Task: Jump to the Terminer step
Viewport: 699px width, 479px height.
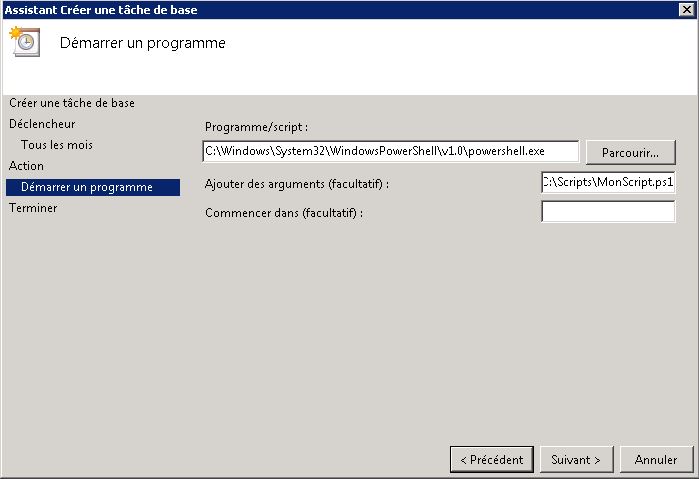Action: (33, 208)
